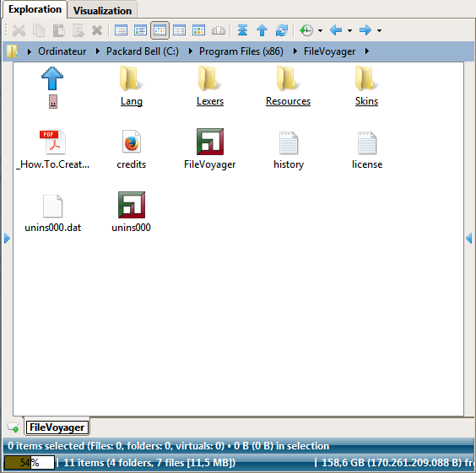Image resolution: width=476 pixels, height=473 pixels.
Task: Select the license text file
Action: pos(367,150)
